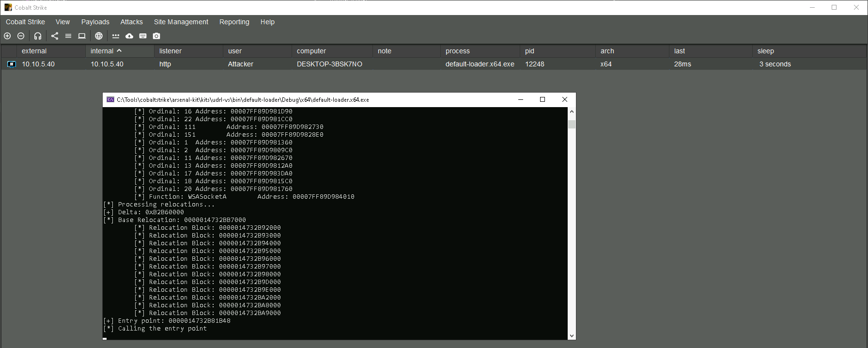Screen dimensions: 868x348
Task: Click the minus circle disconnect icon
Action: tap(21, 36)
